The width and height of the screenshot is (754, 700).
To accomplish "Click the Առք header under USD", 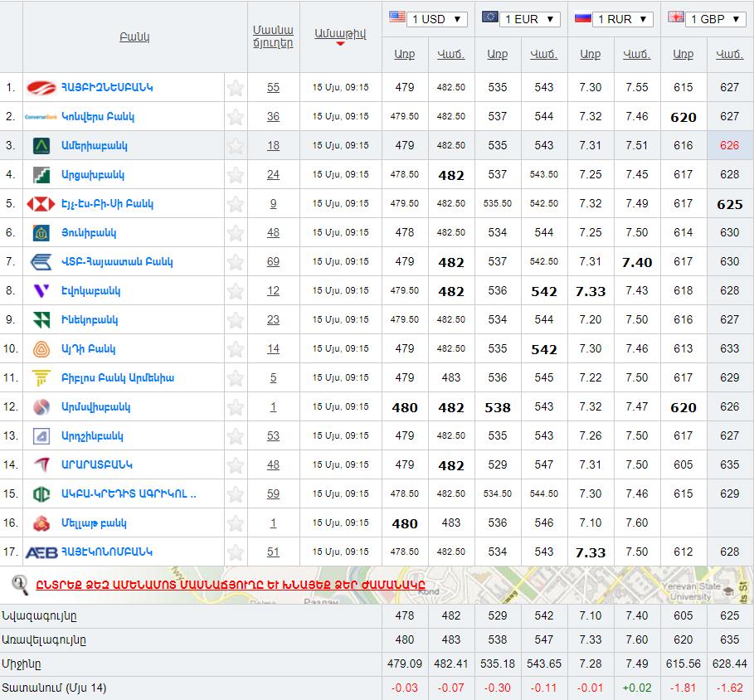I will [x=404, y=54].
